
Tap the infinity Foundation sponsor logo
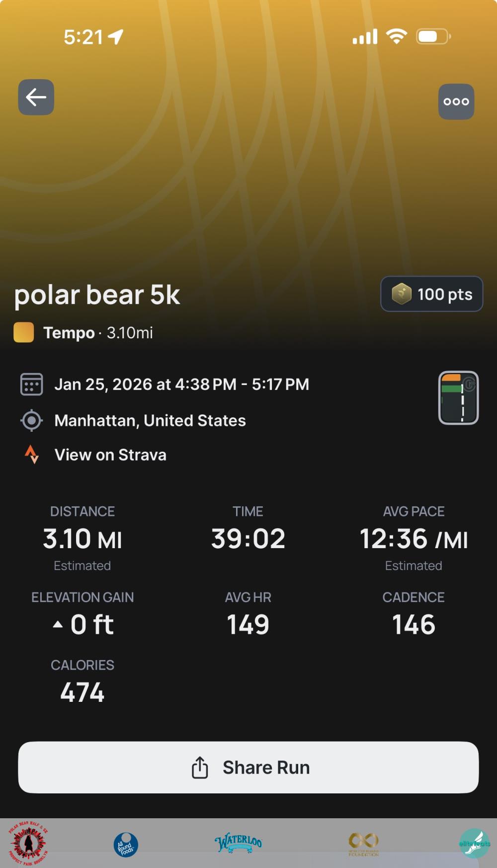(x=363, y=843)
